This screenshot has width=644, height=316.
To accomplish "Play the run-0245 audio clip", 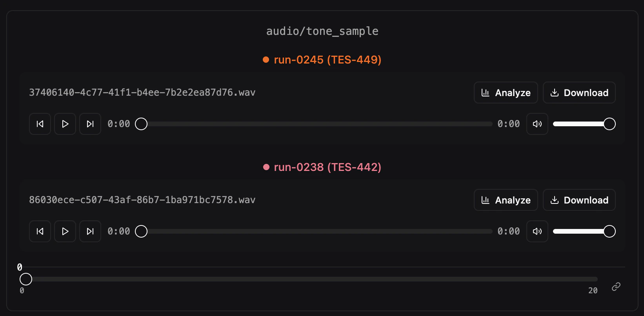I will tap(65, 123).
